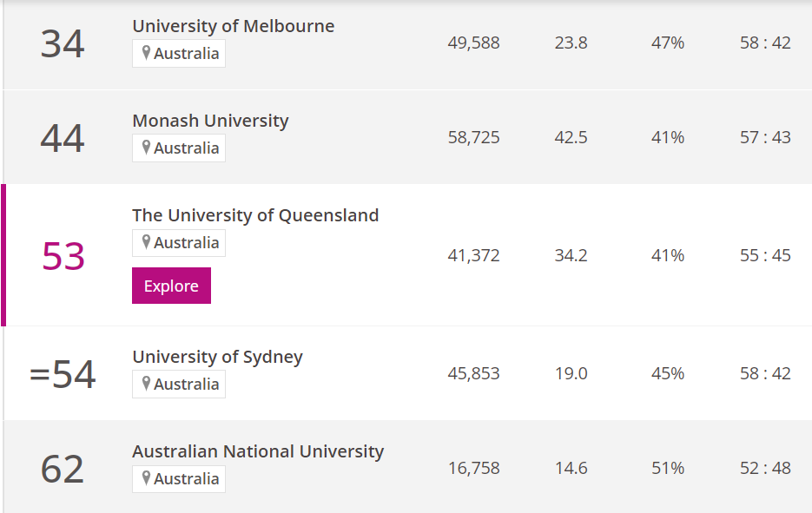The image size is (812, 513).
Task: Click the rank number 53
Action: pos(63,256)
